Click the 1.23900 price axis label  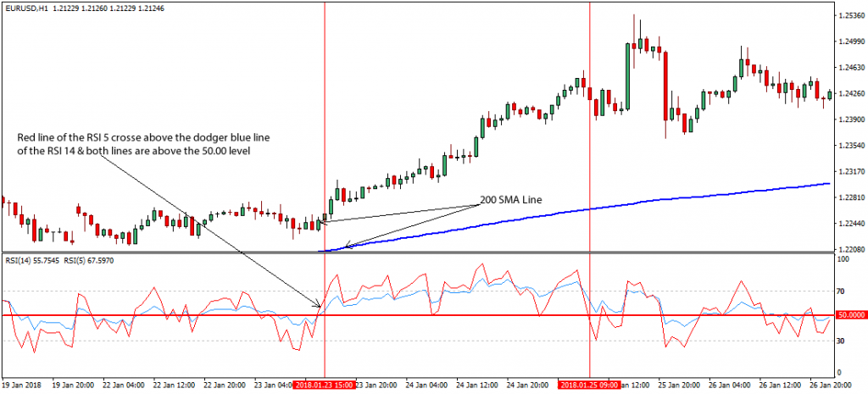[x=851, y=119]
